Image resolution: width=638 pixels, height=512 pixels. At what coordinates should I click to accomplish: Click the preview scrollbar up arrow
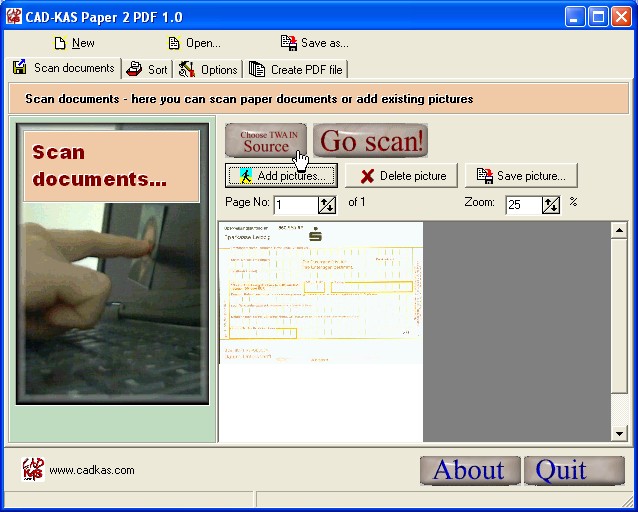point(619,230)
